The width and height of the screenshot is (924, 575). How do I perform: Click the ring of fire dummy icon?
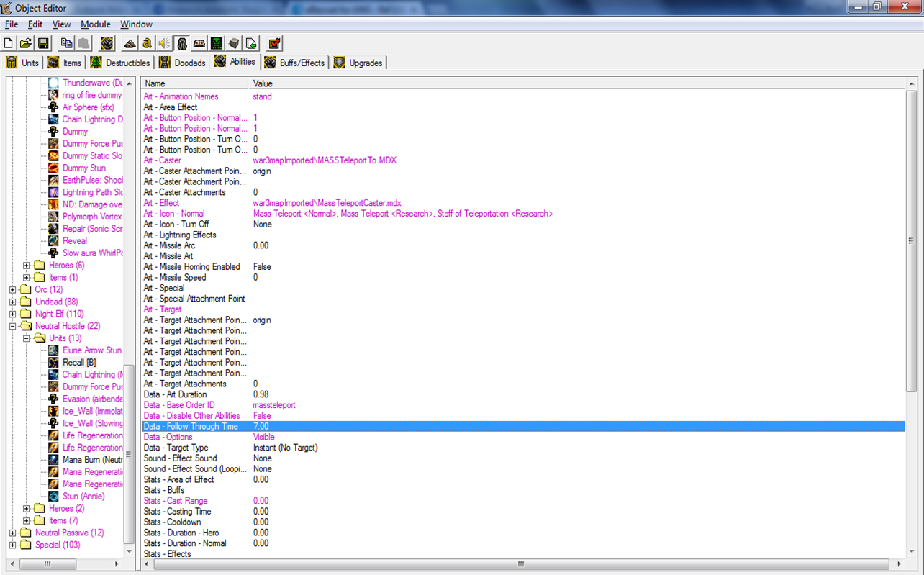53,95
